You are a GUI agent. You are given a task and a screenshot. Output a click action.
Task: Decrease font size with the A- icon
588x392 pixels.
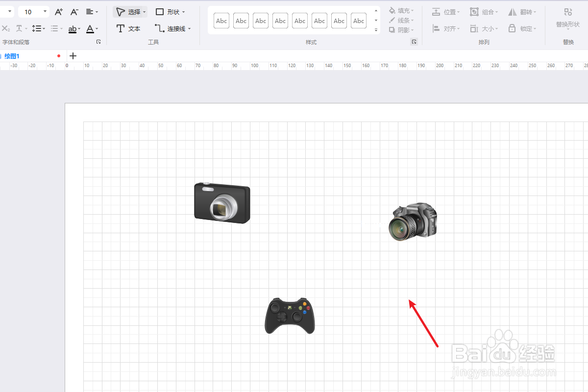click(x=74, y=12)
